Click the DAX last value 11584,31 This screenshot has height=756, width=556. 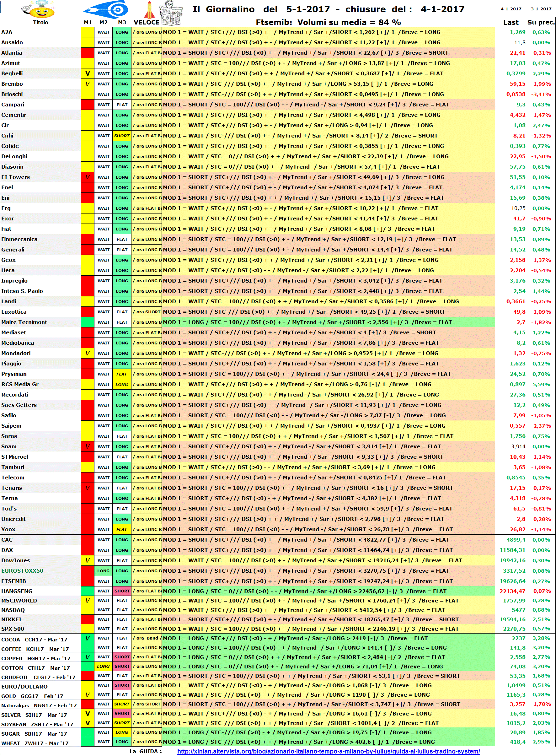point(512,550)
